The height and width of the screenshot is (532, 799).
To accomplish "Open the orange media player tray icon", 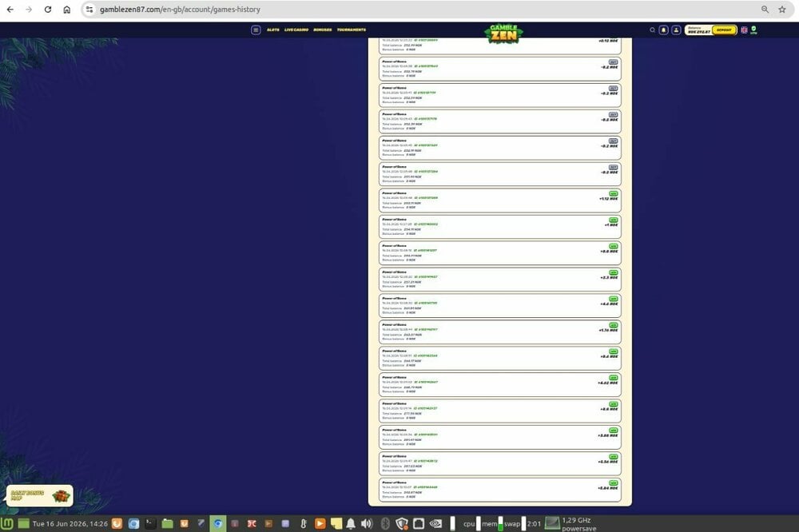I will click(320, 523).
